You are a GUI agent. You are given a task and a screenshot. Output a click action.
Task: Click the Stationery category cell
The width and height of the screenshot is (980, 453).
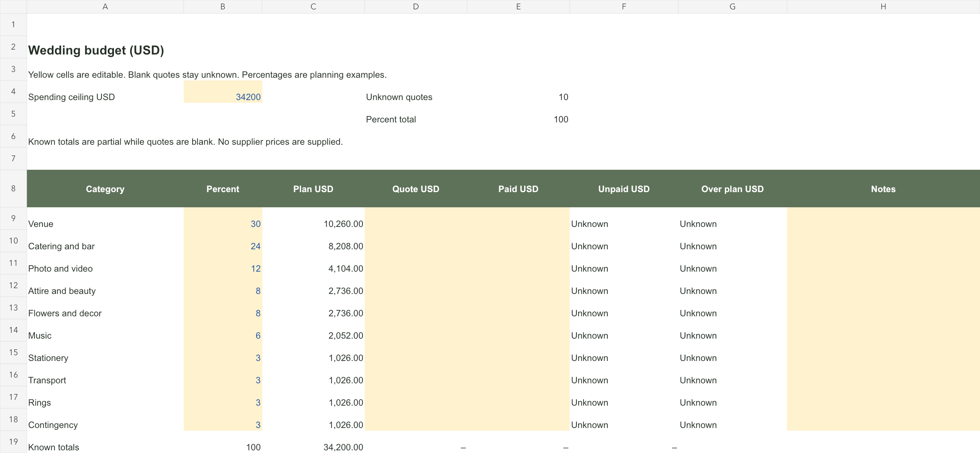[105, 352]
